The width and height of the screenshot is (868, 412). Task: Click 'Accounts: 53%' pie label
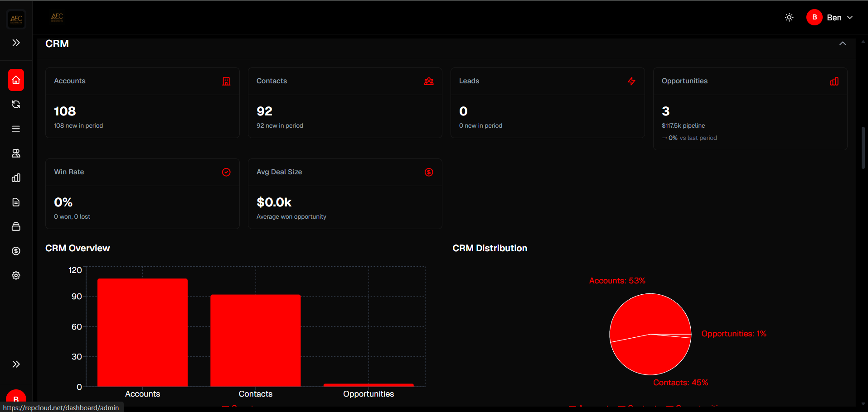click(x=617, y=281)
